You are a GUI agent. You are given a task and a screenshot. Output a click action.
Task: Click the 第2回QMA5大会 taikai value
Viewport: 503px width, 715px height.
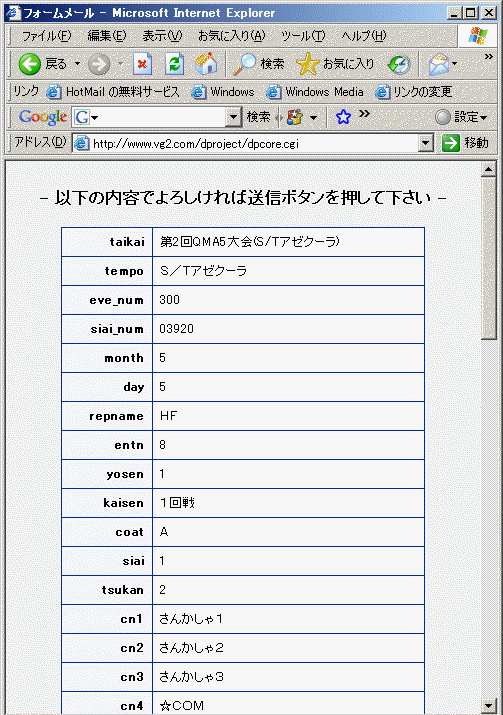(249, 242)
